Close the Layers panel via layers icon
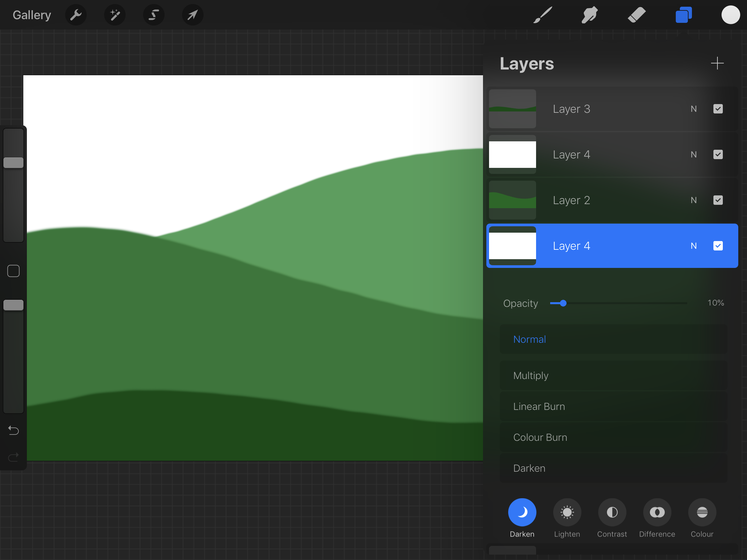 pos(684,15)
